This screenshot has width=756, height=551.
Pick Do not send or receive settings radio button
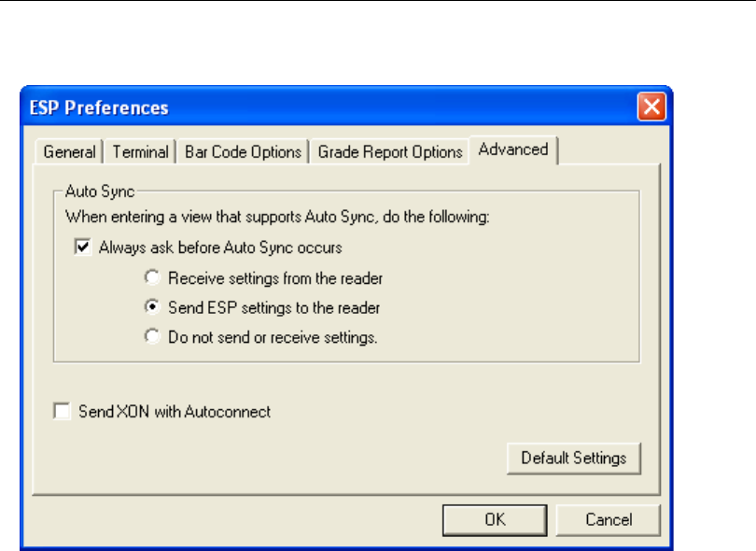tap(152, 338)
